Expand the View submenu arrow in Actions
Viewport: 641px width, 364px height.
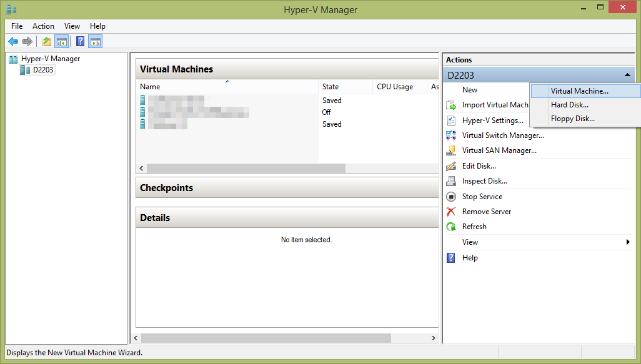(x=628, y=242)
